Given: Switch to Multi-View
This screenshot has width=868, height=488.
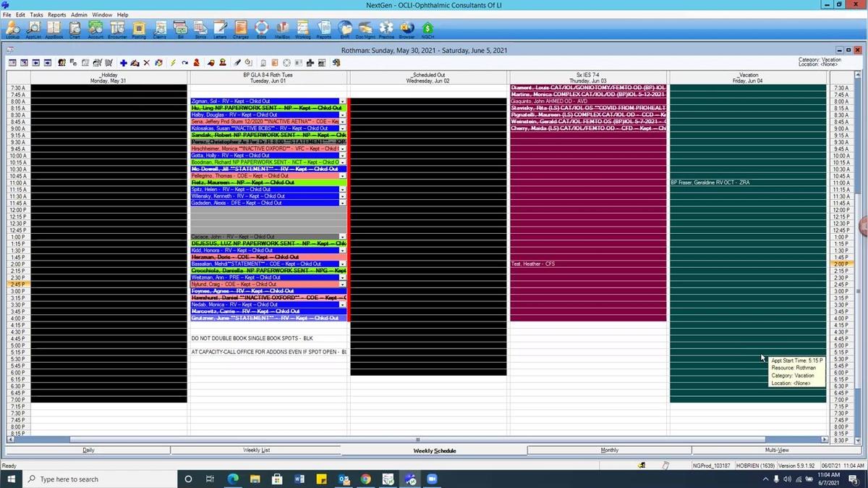Looking at the screenshot, I should [x=777, y=450].
